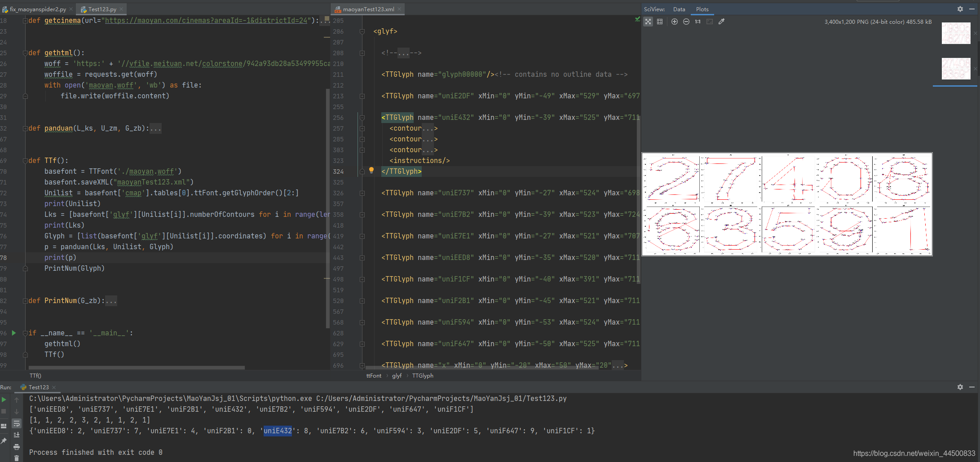Toggle scroll to end of console
The width and height of the screenshot is (980, 462).
click(17, 435)
